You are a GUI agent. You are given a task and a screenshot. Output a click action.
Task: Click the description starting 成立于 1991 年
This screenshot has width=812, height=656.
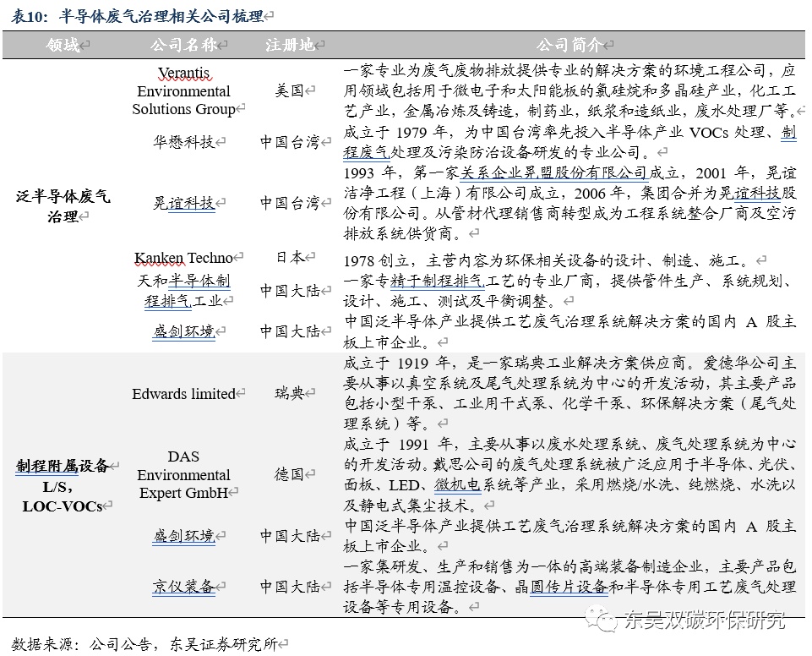[569, 474]
